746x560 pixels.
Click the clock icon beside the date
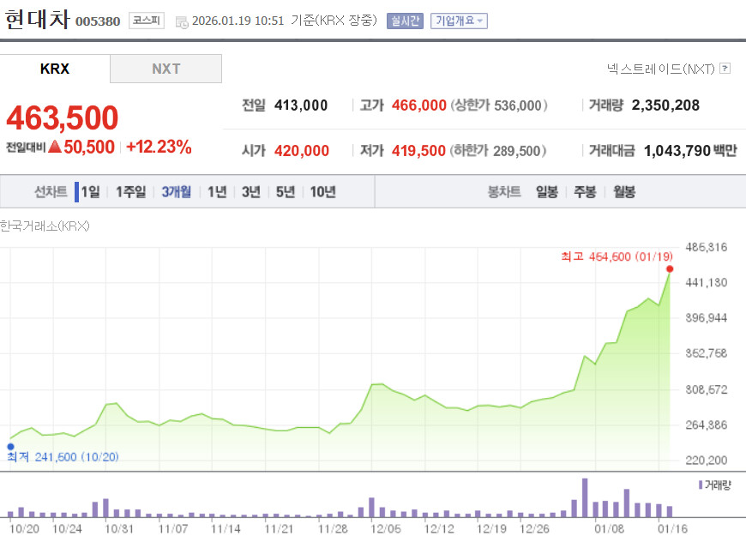coord(181,22)
